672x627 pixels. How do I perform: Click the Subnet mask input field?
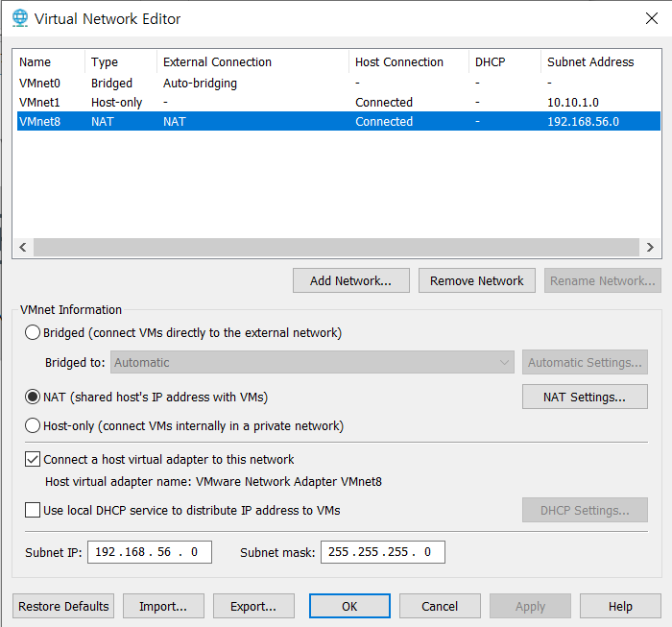coord(383,552)
